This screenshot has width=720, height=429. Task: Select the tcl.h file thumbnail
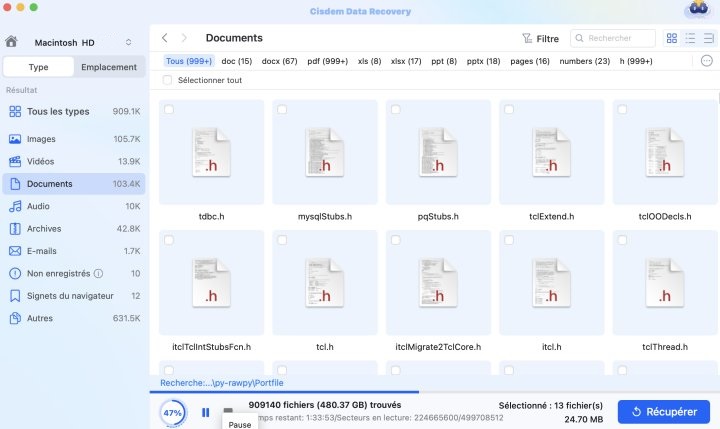point(325,283)
